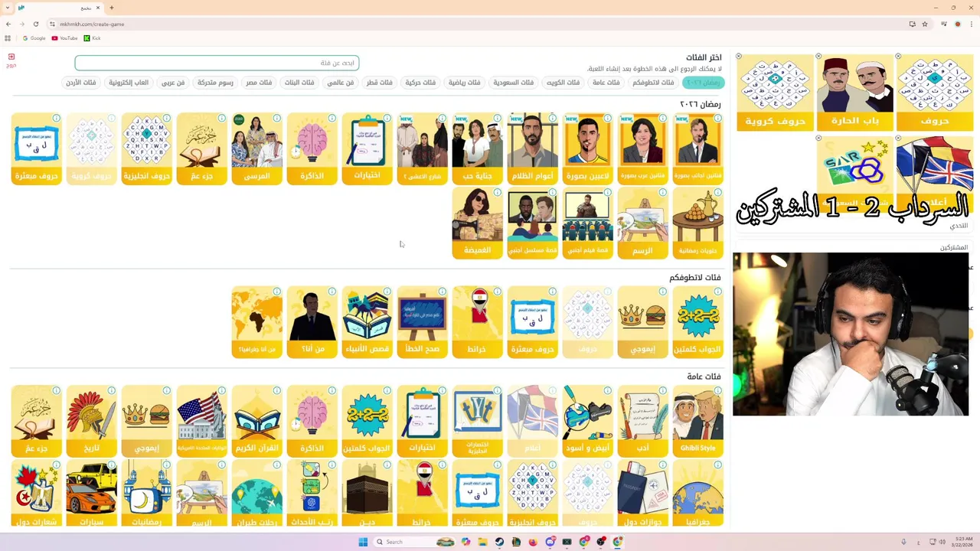Select the أدب category card
The height and width of the screenshot is (551, 980).
(x=642, y=422)
